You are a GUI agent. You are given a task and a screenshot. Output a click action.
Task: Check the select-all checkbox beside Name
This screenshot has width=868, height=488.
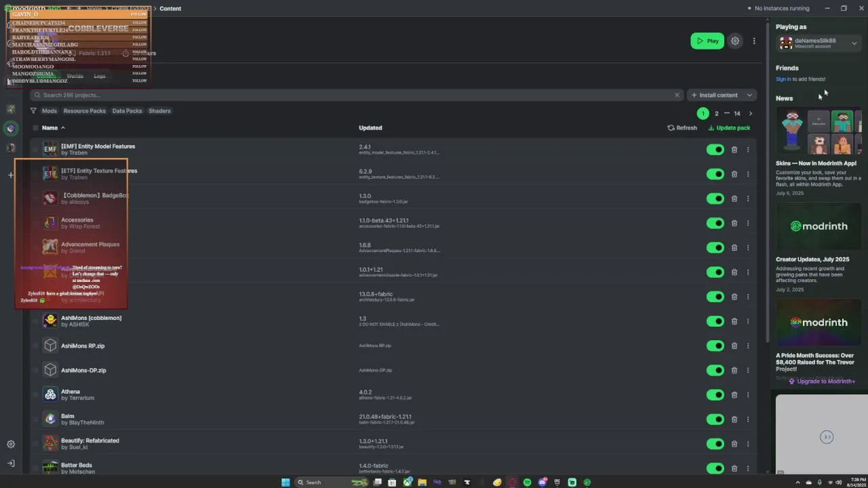[x=35, y=127]
